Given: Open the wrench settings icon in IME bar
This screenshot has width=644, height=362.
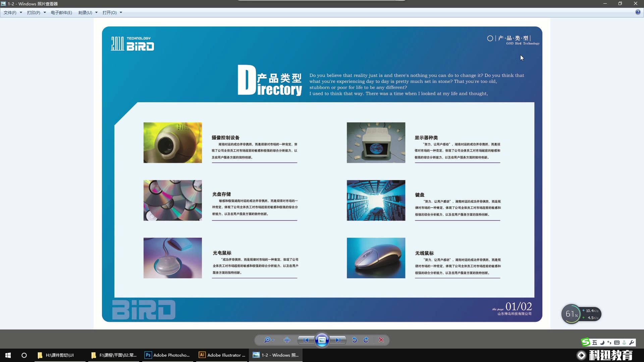Looking at the screenshot, I should pyautogui.click(x=632, y=343).
